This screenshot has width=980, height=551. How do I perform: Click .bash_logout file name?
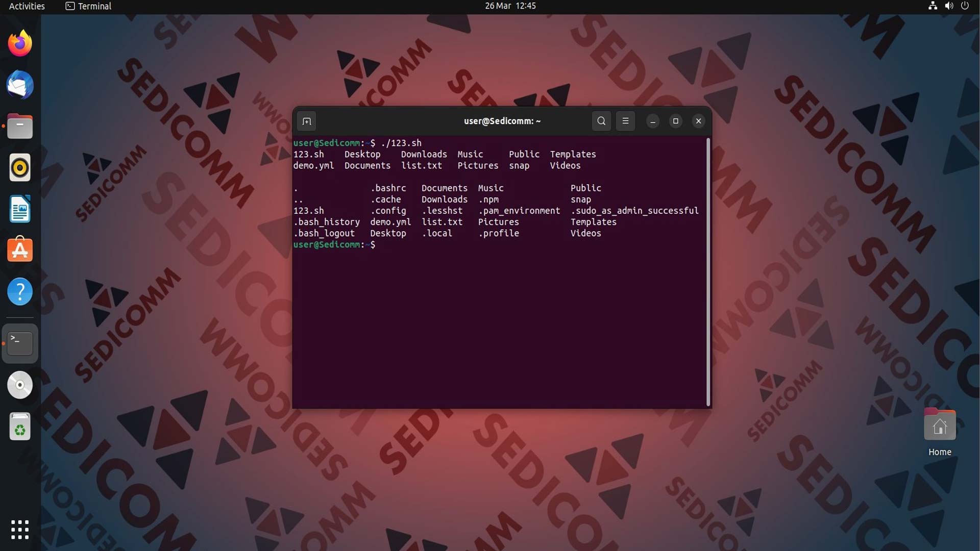click(x=324, y=233)
